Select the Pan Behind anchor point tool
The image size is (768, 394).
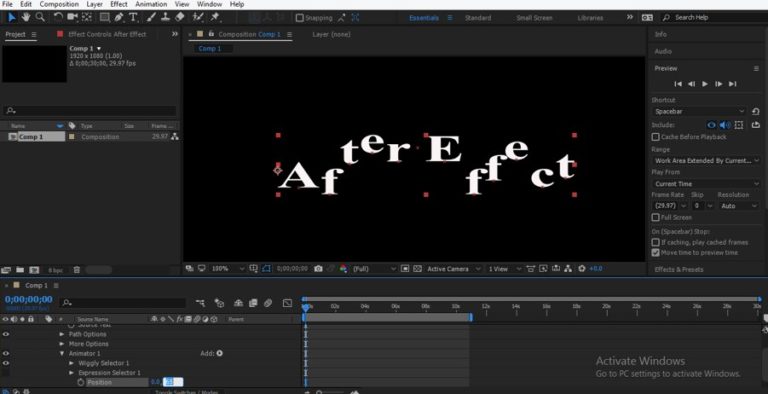pyautogui.click(x=87, y=17)
